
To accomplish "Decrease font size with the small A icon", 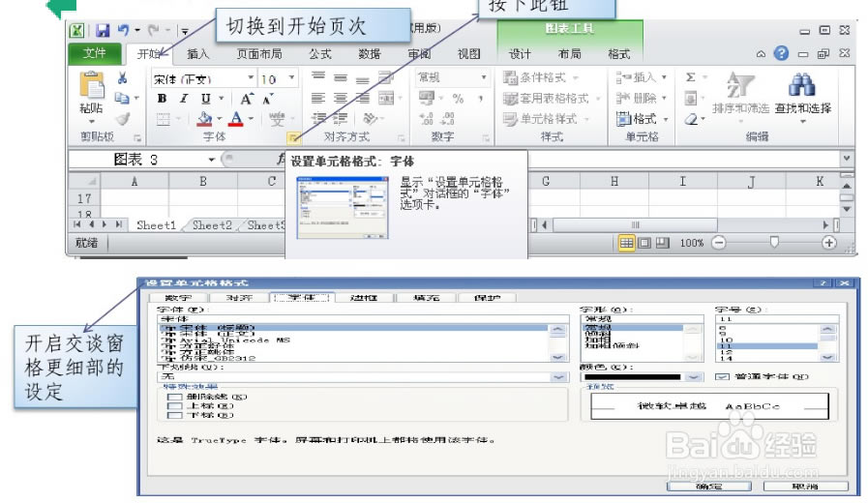I will tap(268, 100).
